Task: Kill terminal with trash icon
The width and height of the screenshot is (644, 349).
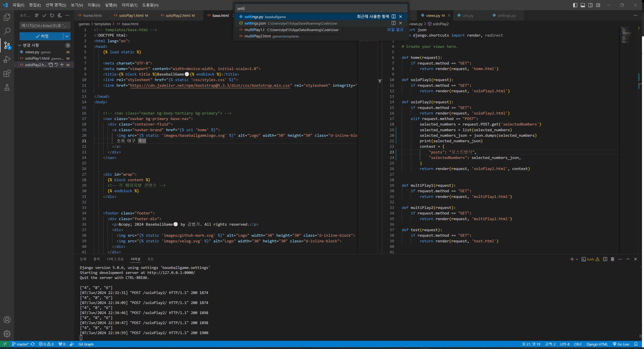Action: click(612, 259)
